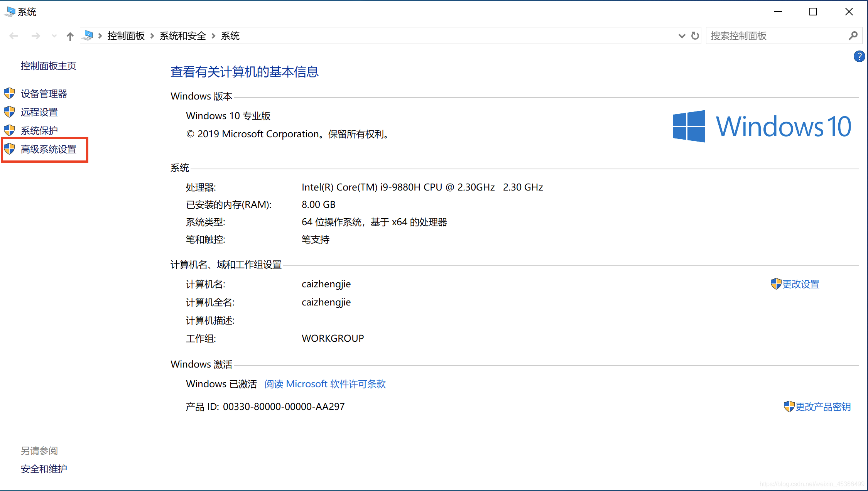The height and width of the screenshot is (491, 868).
Task: Expand the address bar history dropdown
Action: click(x=682, y=36)
